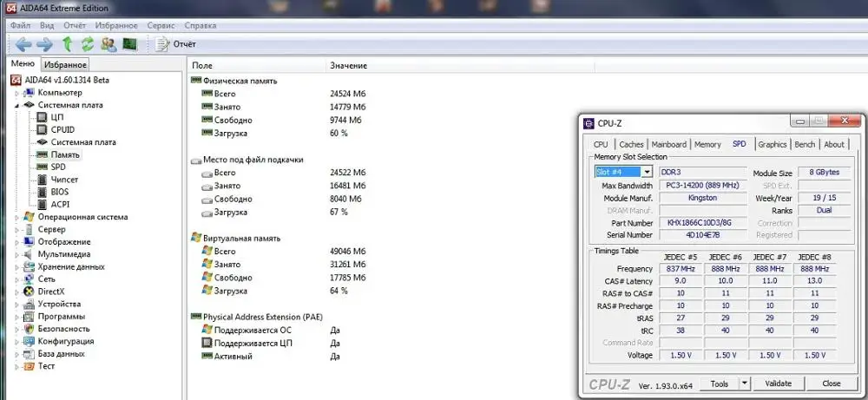The width and height of the screenshot is (868, 400).
Task: Click the База данных tree icon
Action: tap(29, 354)
